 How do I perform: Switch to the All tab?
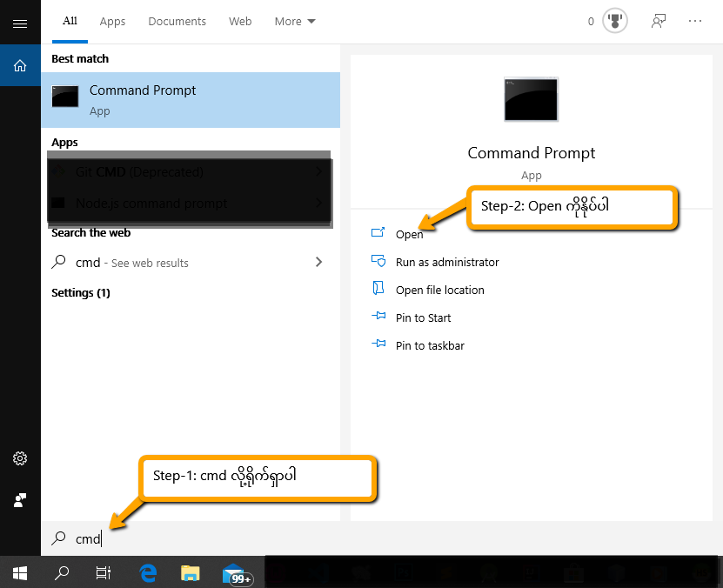pyautogui.click(x=70, y=21)
